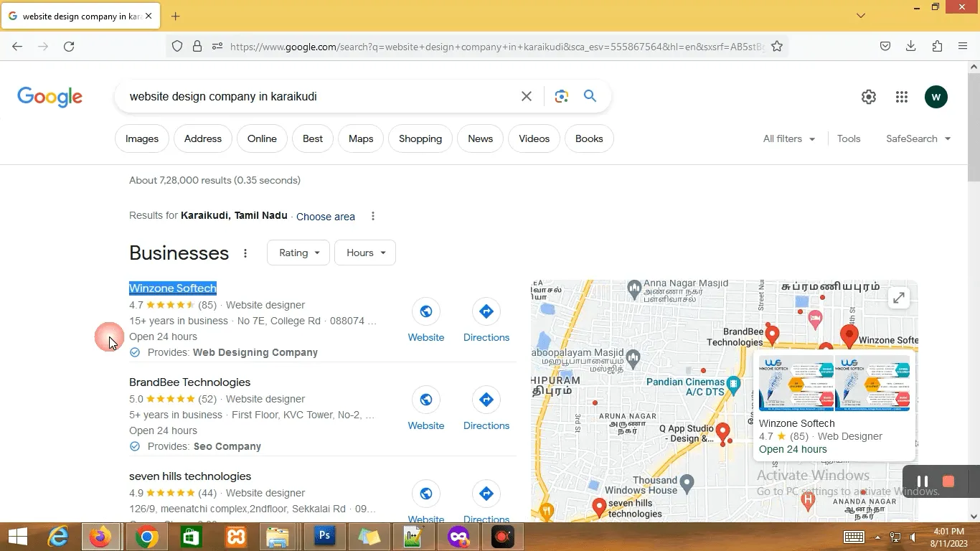Open Winzone Softech website

pyautogui.click(x=426, y=321)
